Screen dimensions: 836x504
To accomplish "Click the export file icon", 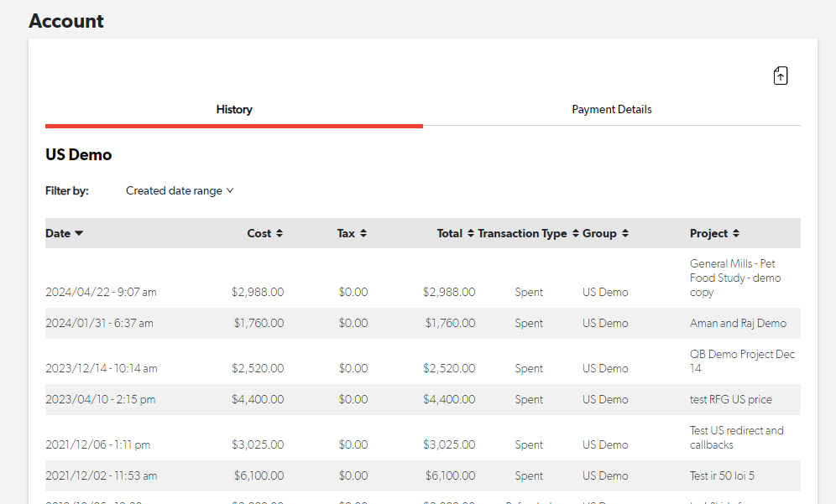I will (x=781, y=75).
